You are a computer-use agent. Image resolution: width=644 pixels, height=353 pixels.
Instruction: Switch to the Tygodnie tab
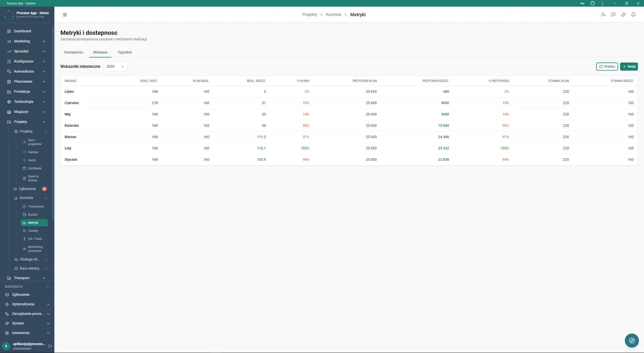click(x=125, y=52)
